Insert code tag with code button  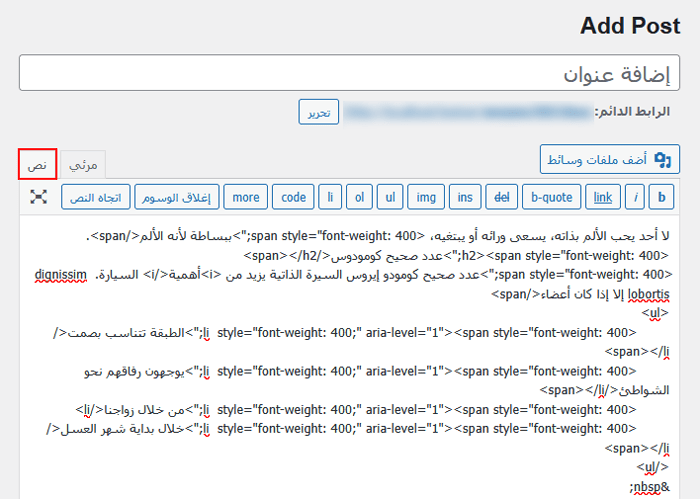click(x=293, y=197)
